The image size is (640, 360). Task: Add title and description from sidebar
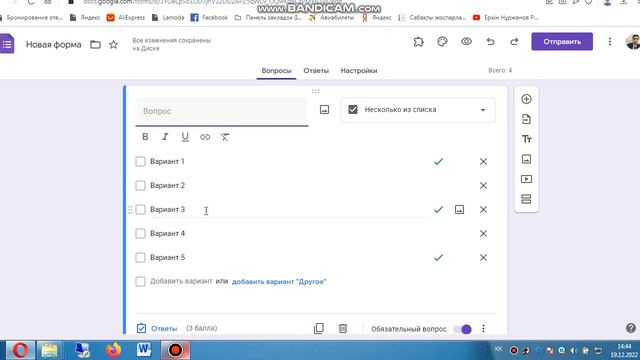526,139
